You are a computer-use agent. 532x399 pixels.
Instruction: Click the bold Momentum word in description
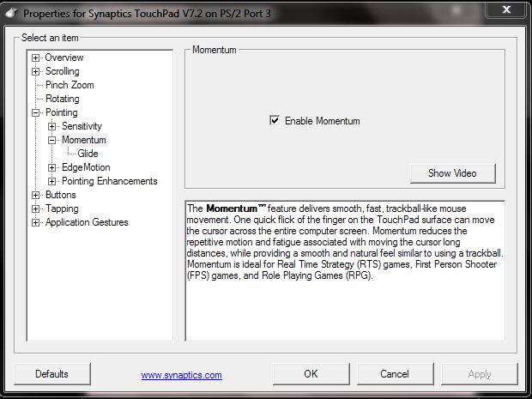(232, 209)
